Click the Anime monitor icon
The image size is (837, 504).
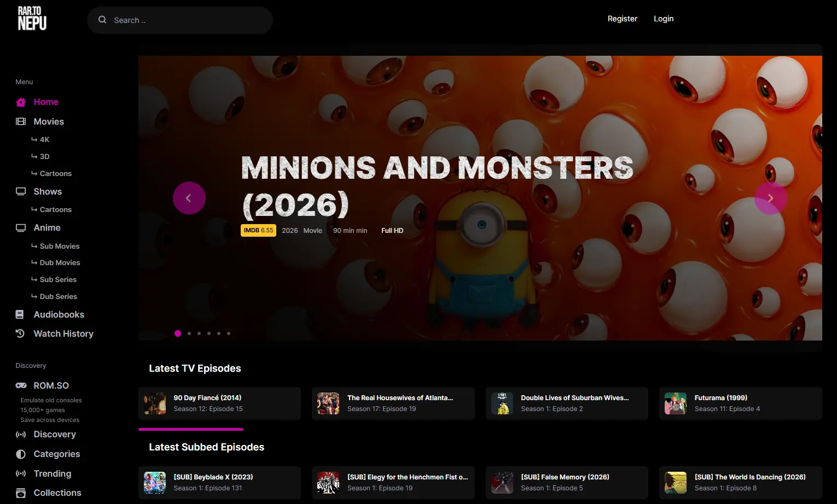tap(21, 228)
